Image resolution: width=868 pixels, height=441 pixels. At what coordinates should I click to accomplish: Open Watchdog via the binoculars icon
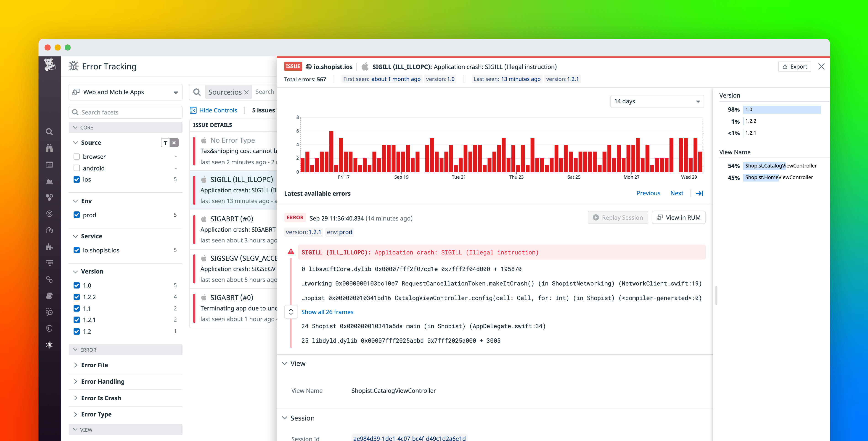click(49, 148)
